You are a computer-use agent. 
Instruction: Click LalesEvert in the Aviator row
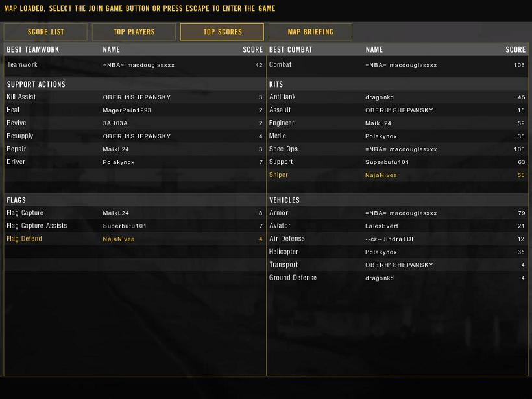tap(381, 226)
